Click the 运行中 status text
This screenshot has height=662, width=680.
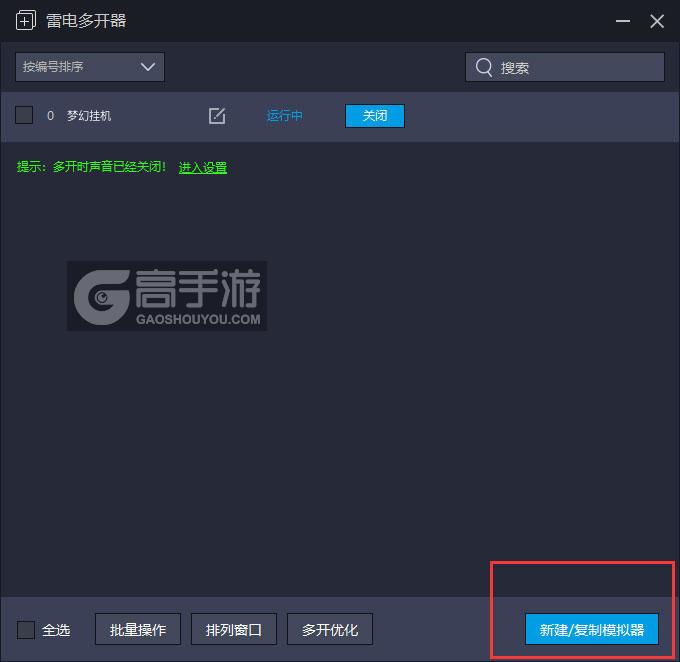284,116
